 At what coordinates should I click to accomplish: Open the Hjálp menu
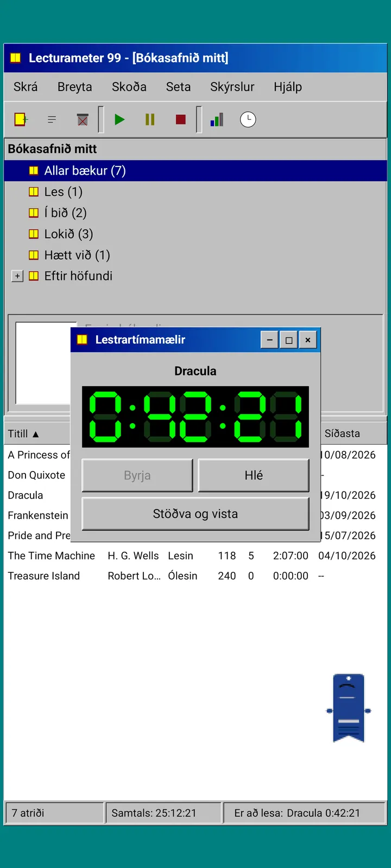pos(288,87)
